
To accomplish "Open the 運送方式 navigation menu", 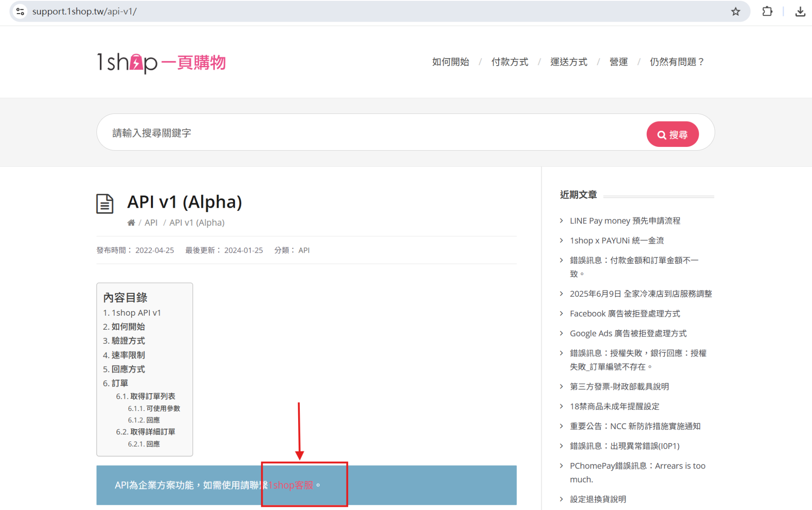I will click(x=568, y=62).
